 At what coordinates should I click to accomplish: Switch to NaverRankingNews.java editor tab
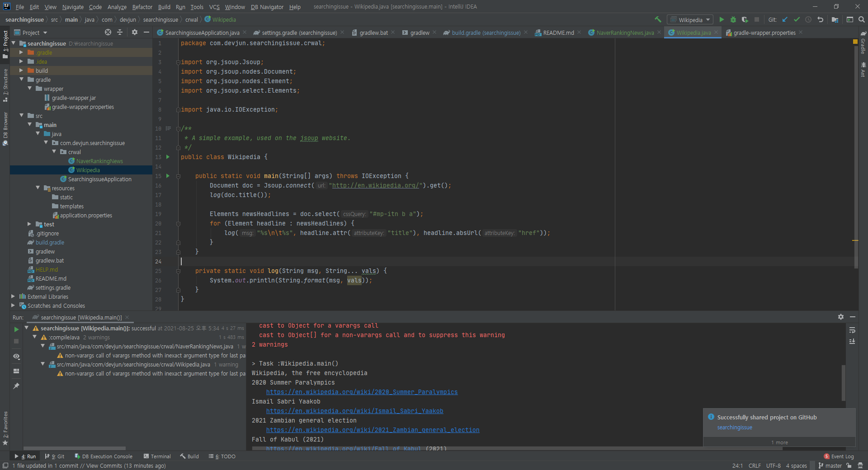click(625, 33)
